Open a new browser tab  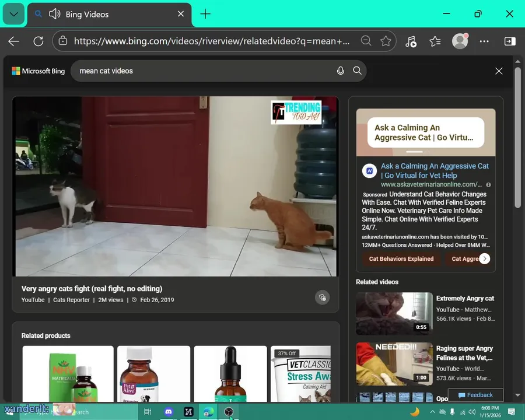click(x=205, y=14)
